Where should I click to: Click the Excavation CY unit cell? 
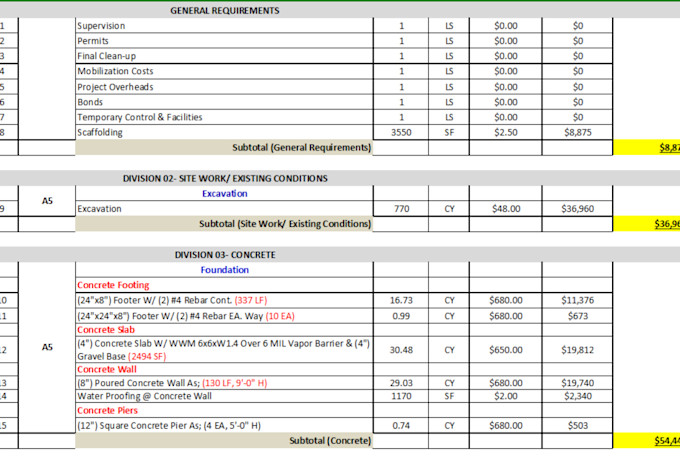pos(449,209)
